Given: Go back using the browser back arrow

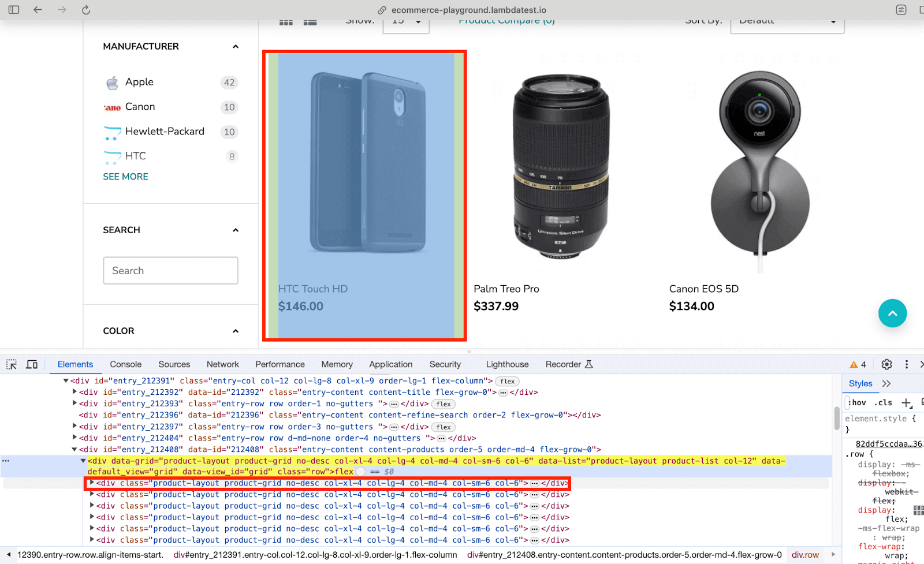Looking at the screenshot, I should pyautogui.click(x=38, y=10).
